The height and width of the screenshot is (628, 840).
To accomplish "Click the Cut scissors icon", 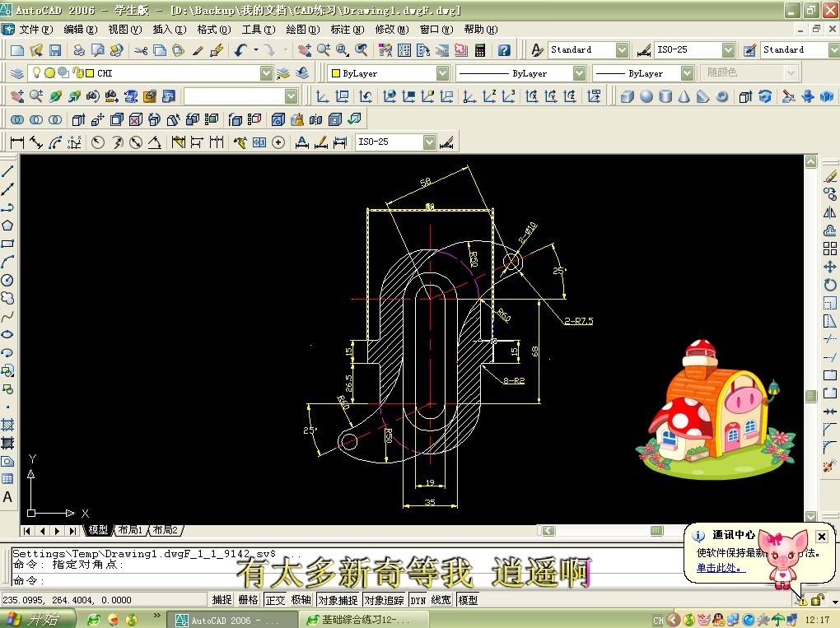I will [140, 50].
